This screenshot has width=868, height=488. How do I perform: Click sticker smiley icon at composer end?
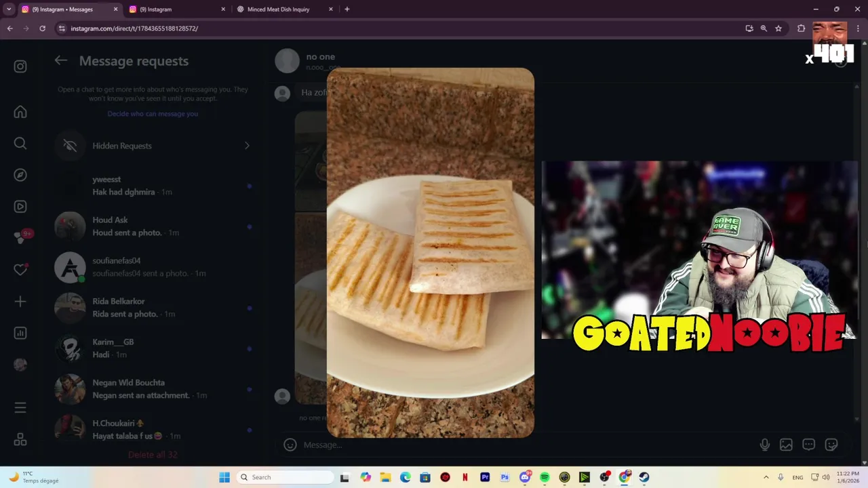[831, 445]
